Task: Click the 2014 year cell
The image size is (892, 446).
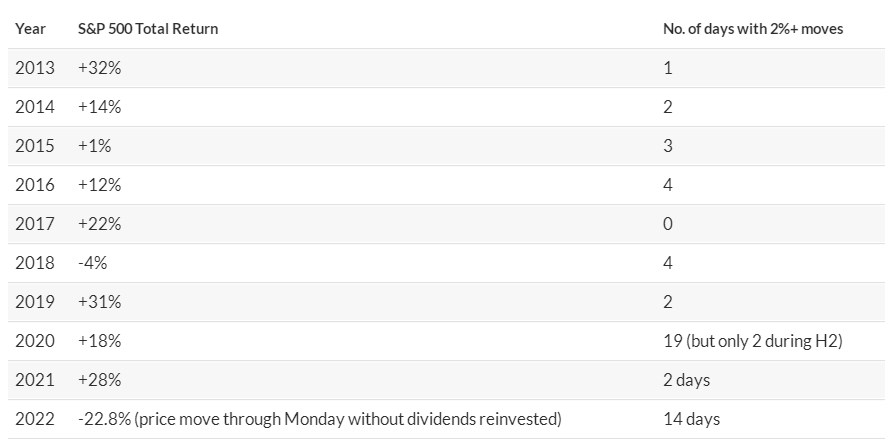Action: tap(34, 107)
